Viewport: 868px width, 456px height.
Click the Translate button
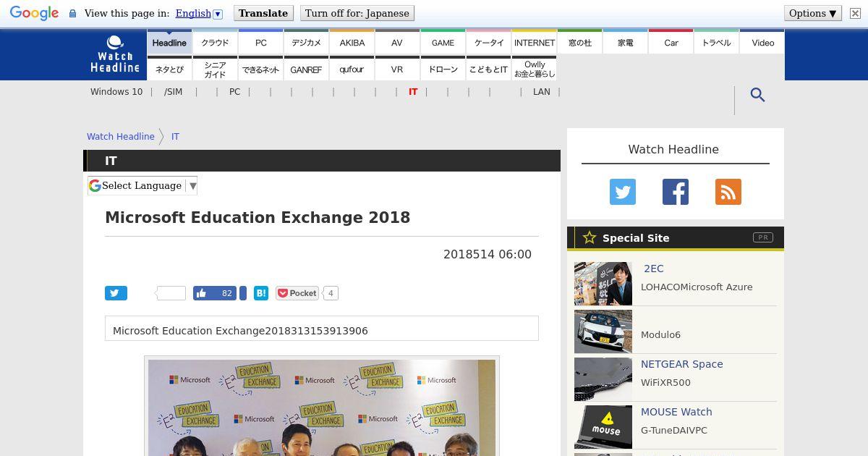pos(263,13)
